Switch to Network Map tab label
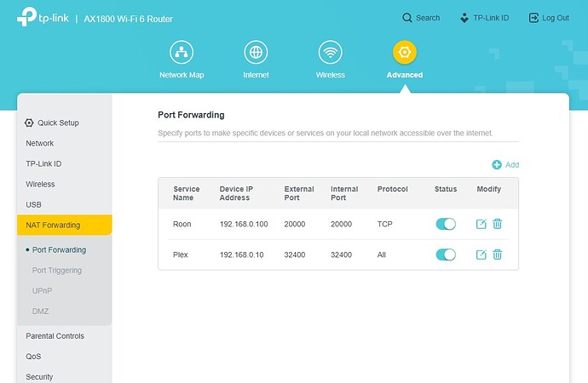 (182, 75)
